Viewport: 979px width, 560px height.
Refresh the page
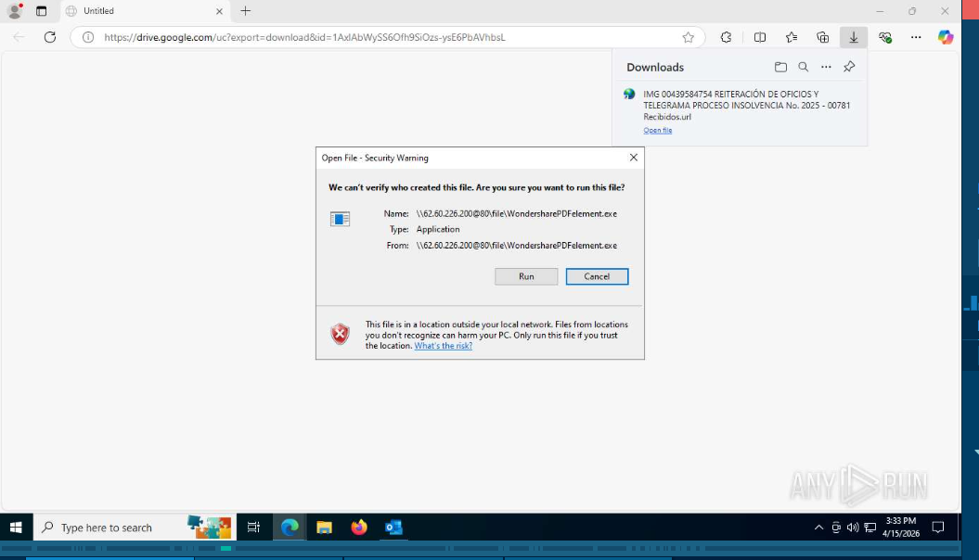[x=50, y=37]
